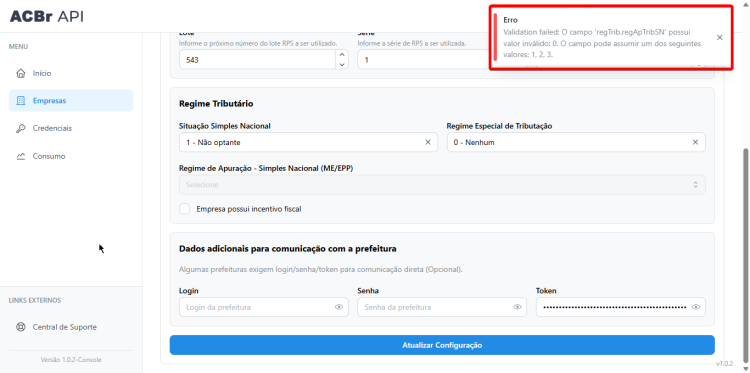The height and width of the screenshot is (373, 750).
Task: Open the Empresas menu item
Action: (x=71, y=101)
